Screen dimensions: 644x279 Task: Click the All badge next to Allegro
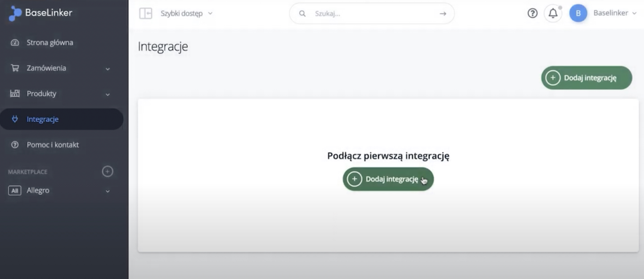[14, 190]
